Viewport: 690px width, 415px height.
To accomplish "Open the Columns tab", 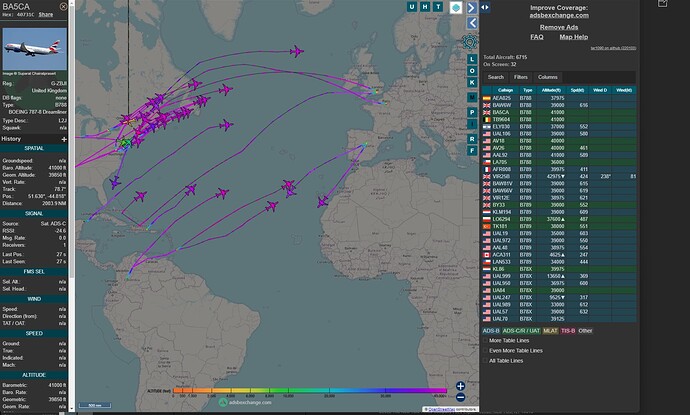I will [x=547, y=77].
